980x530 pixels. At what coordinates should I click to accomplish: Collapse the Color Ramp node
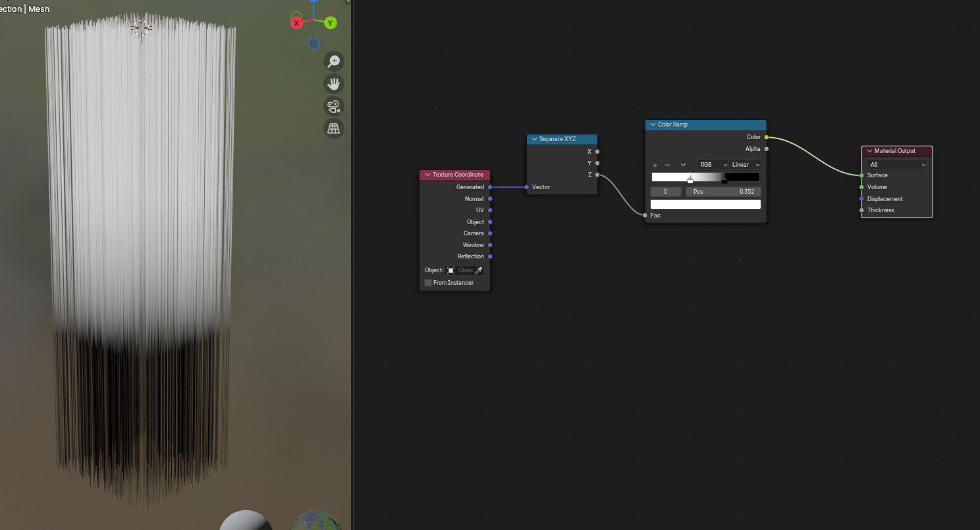point(653,125)
